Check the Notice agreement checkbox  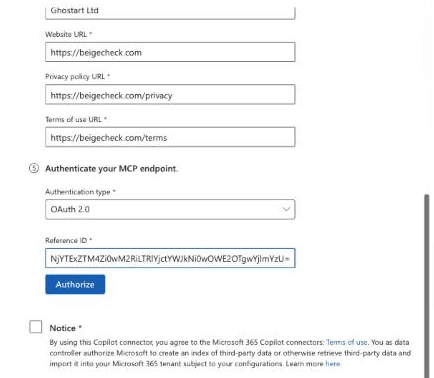[x=36, y=327]
